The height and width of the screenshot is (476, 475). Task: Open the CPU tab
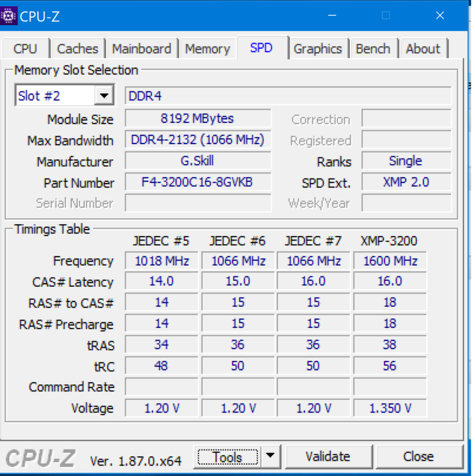26,48
